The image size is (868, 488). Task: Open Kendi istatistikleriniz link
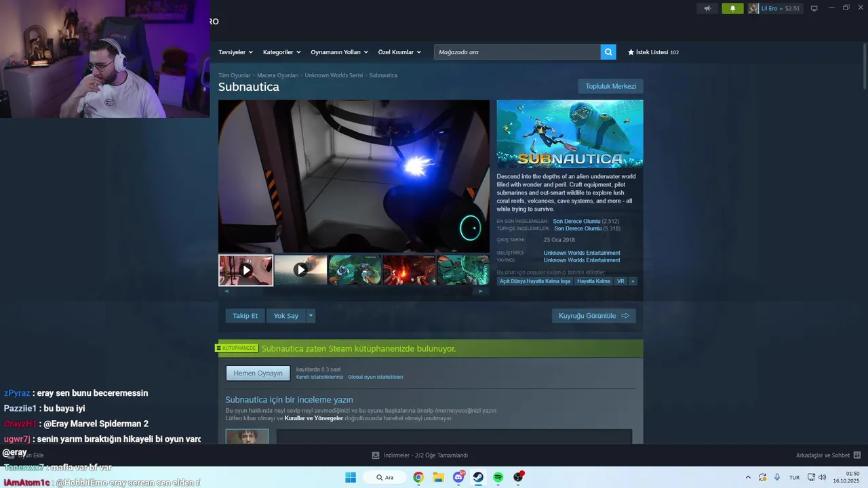319,377
